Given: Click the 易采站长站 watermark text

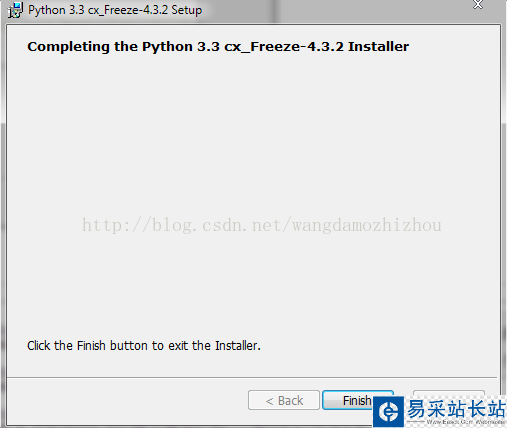Looking at the screenshot, I should point(456,409).
